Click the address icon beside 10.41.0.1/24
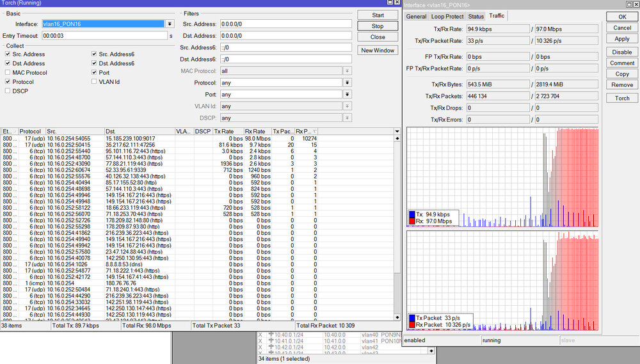This screenshot has width=640, height=364. [x=270, y=341]
